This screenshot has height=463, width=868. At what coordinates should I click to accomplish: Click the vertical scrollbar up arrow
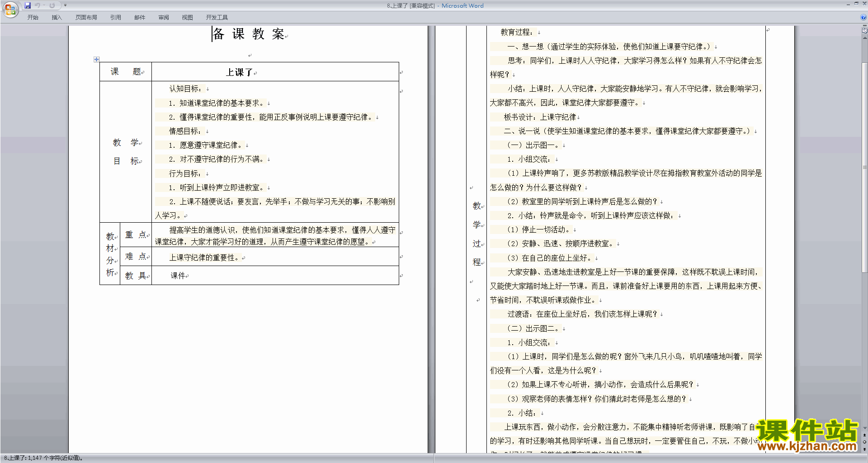point(865,37)
